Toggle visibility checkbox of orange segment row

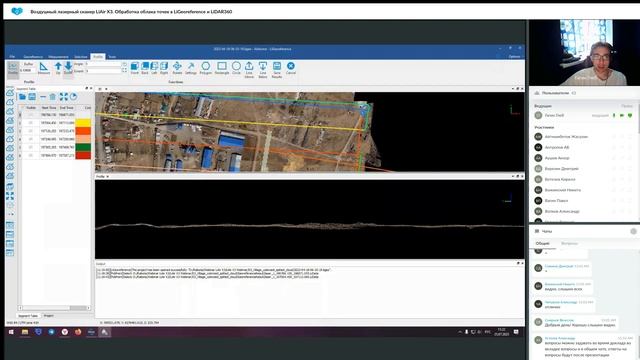click(x=31, y=131)
